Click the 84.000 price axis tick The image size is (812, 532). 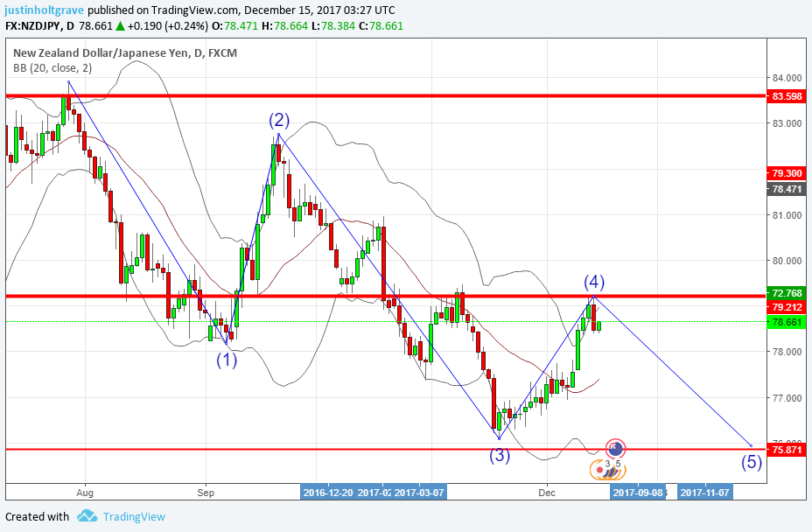pos(787,78)
